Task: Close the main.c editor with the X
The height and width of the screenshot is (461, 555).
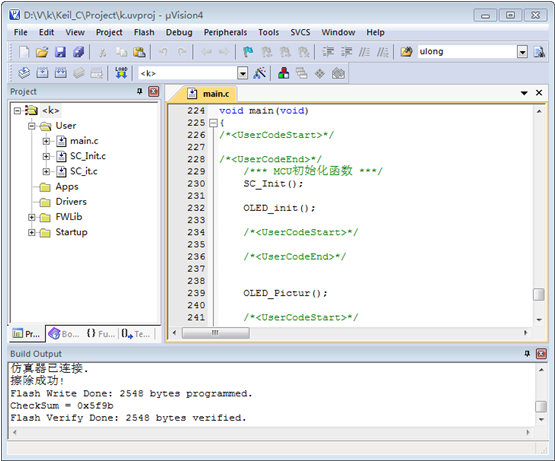Action: [539, 93]
